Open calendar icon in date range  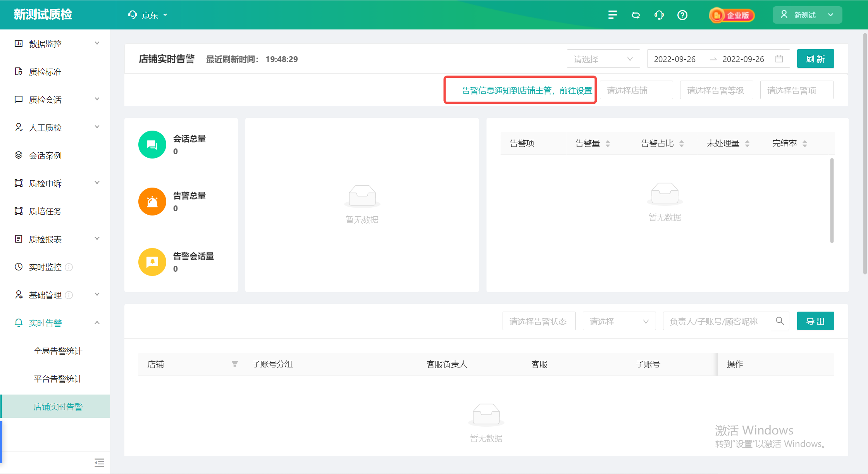(779, 59)
